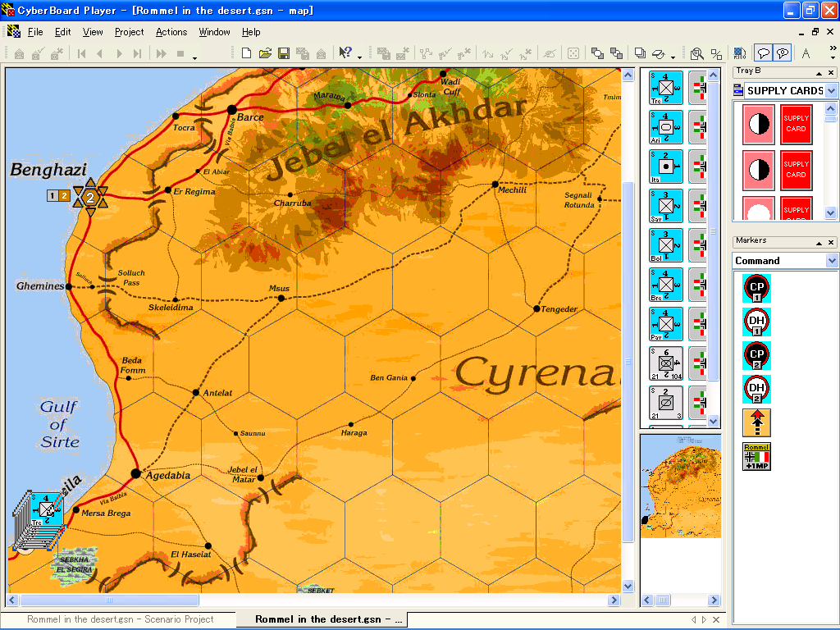840x630 pixels.
Task: Open the View menu
Action: coord(93,32)
